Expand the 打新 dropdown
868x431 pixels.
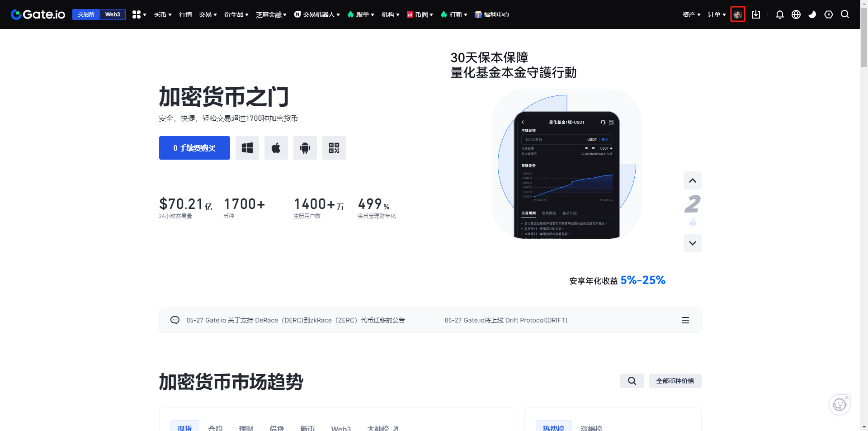[454, 14]
